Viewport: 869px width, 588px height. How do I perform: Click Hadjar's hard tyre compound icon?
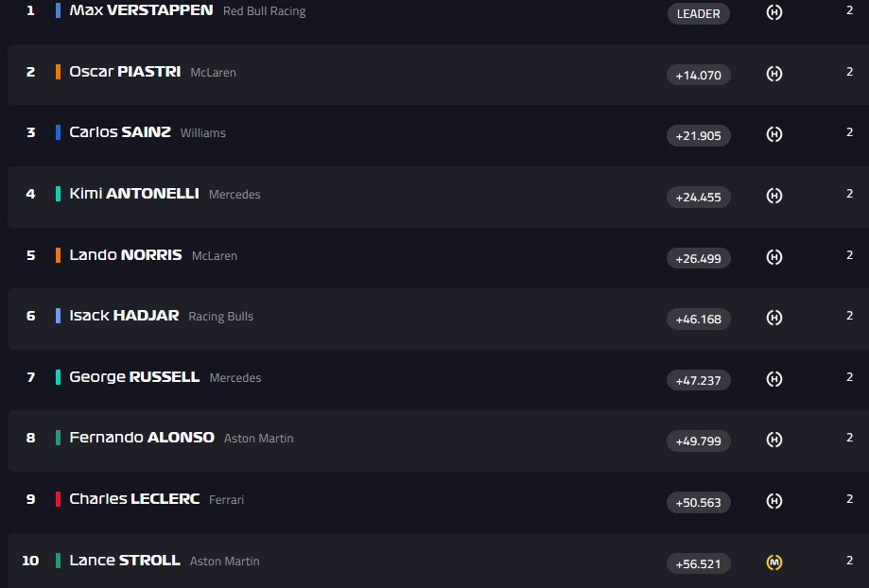[x=773, y=318]
